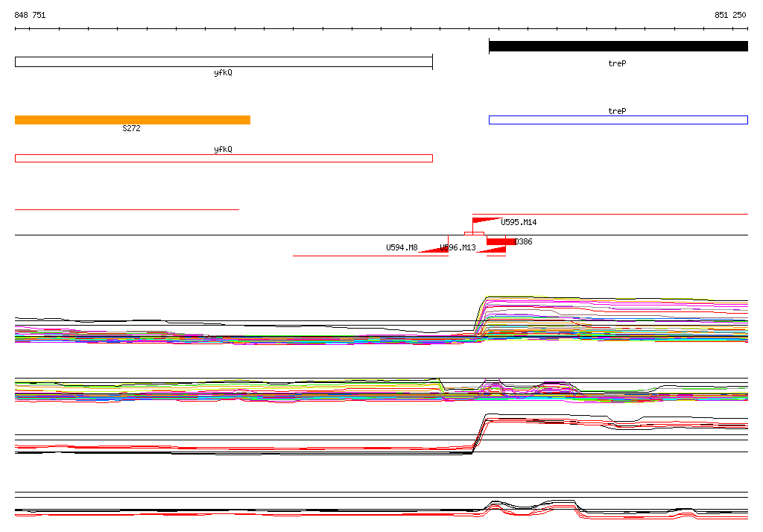The height and width of the screenshot is (532, 763).
Task: Select the blue-outlined treP gene box
Action: pos(618,120)
